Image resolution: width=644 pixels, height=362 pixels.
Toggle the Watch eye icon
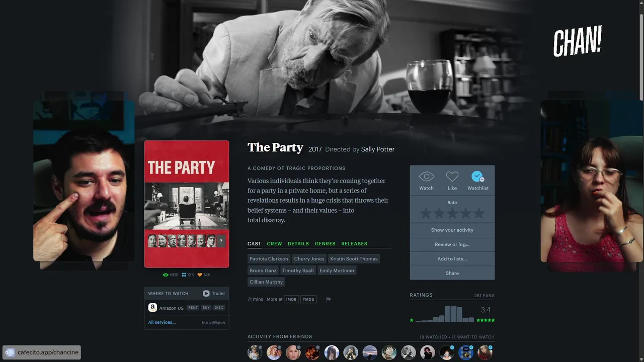click(x=426, y=176)
